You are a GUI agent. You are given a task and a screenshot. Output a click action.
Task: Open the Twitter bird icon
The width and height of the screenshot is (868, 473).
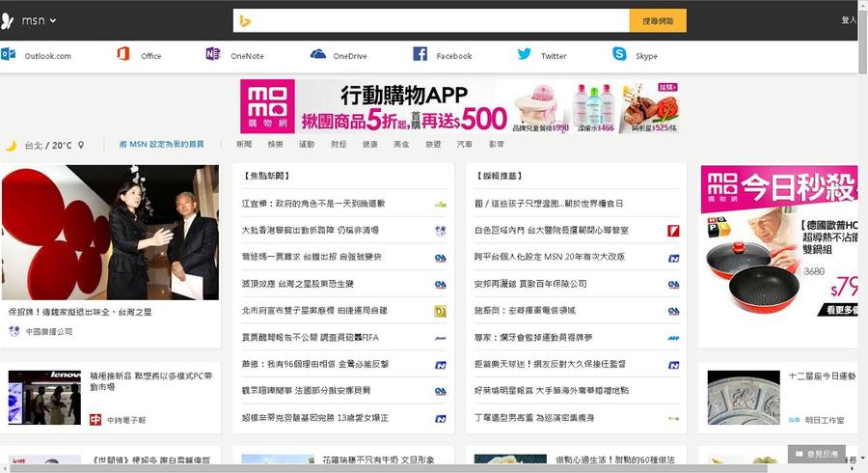524,54
